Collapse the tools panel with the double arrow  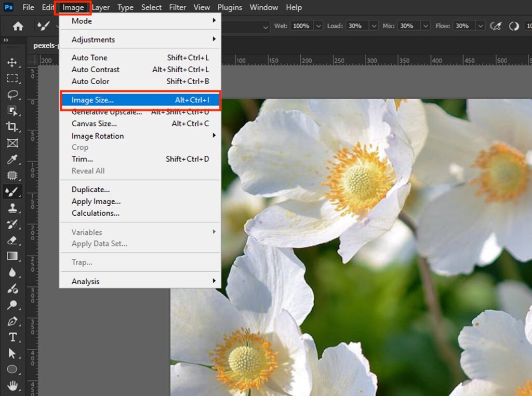pyautogui.click(x=6, y=39)
